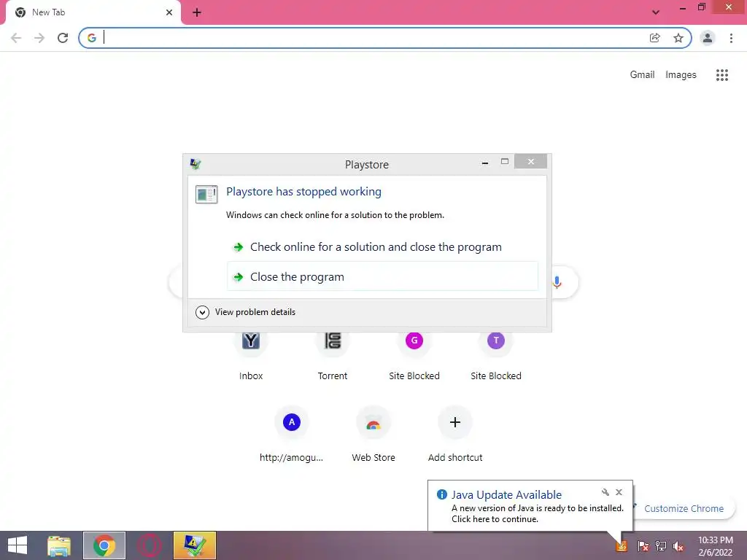Select the Playstore error taskbar icon
The height and width of the screenshot is (560, 747).
[194, 545]
